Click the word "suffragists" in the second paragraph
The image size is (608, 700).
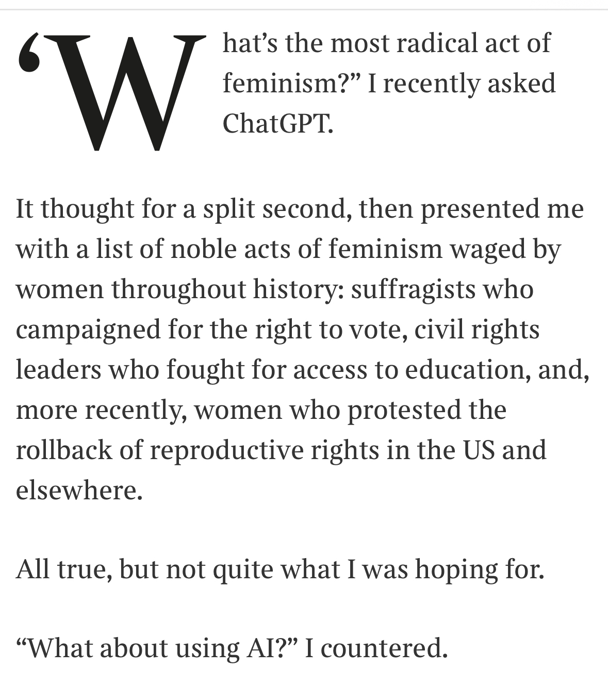[x=413, y=289]
